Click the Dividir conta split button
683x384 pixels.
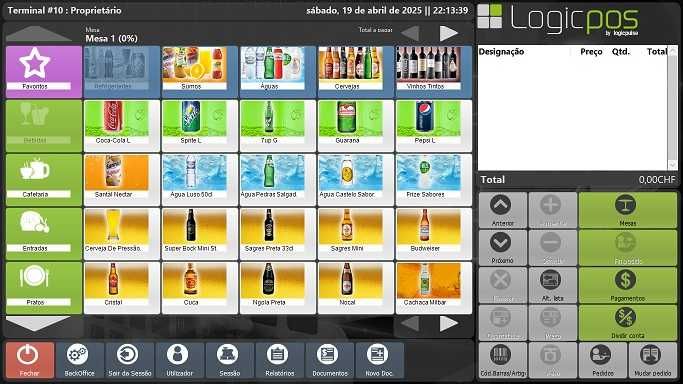pos(628,322)
